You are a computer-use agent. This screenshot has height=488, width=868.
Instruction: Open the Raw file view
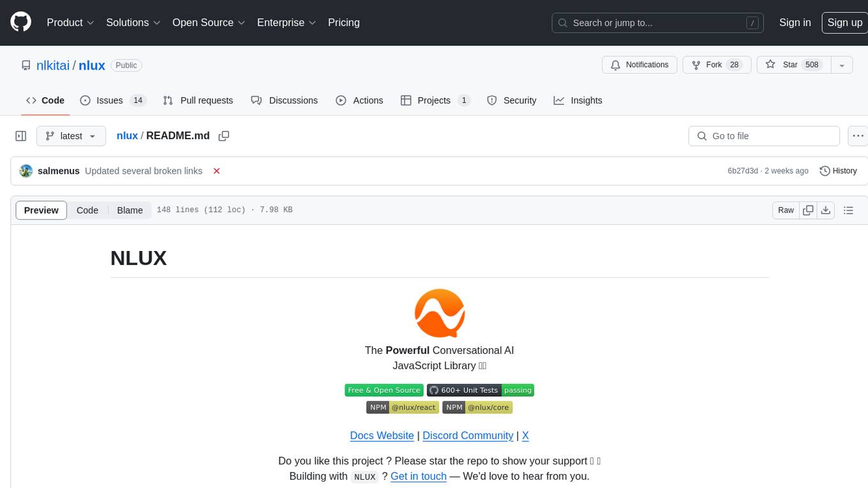[786, 210]
